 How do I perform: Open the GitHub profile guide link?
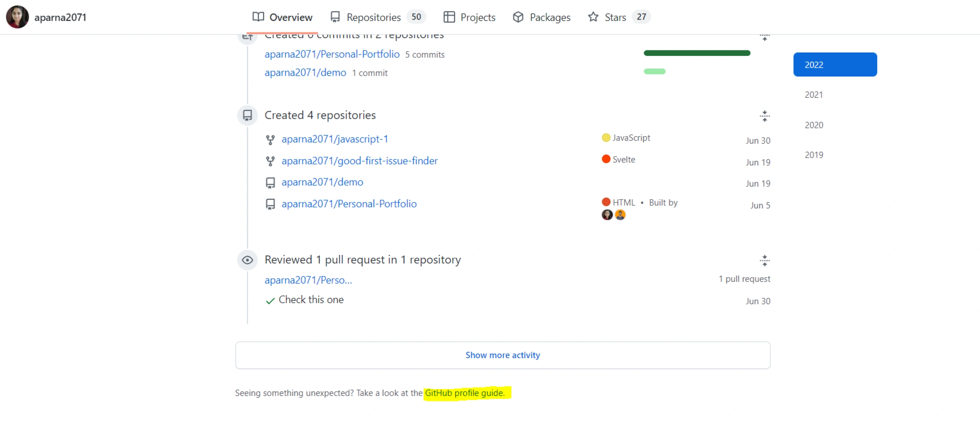coord(465,393)
